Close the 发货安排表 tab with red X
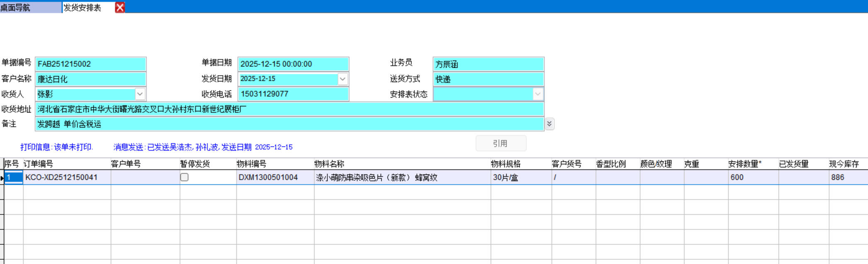 coord(120,7)
